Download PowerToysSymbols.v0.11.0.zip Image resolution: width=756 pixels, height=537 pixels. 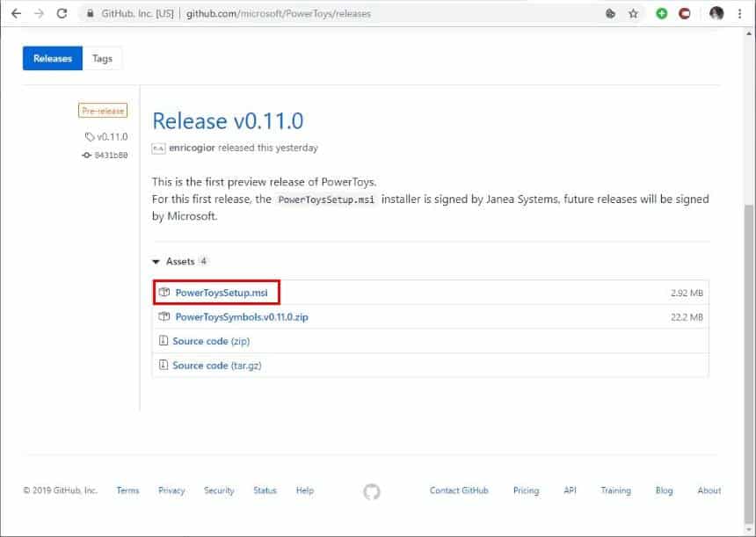[x=242, y=317]
